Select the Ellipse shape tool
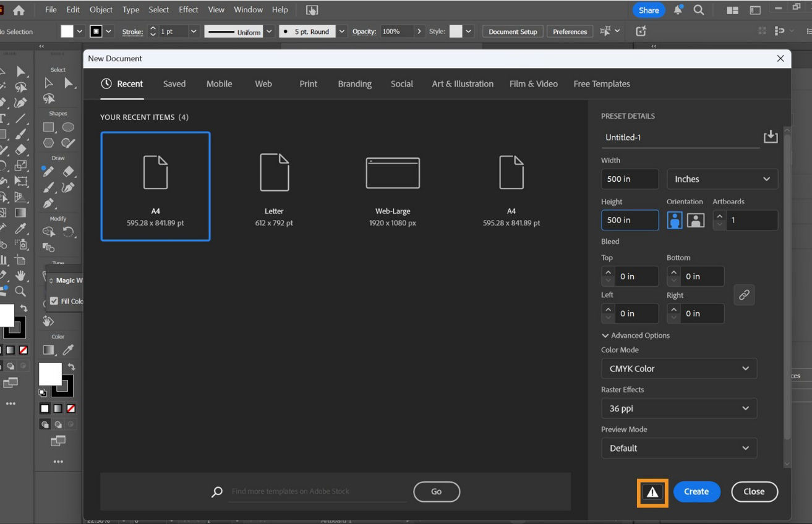This screenshot has height=524, width=812. pyautogui.click(x=69, y=127)
